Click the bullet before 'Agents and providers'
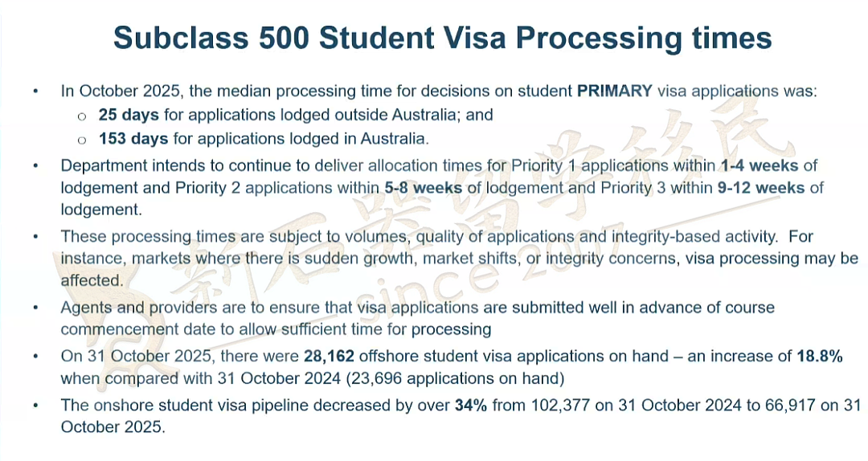Screen dimensions: 868x461 [x=36, y=308]
